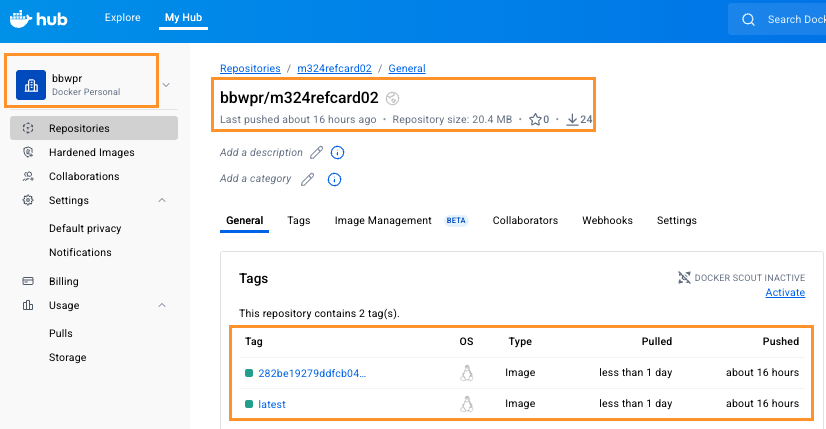826x429 pixels.
Task: Click info icon next to Add a category
Action: [334, 180]
